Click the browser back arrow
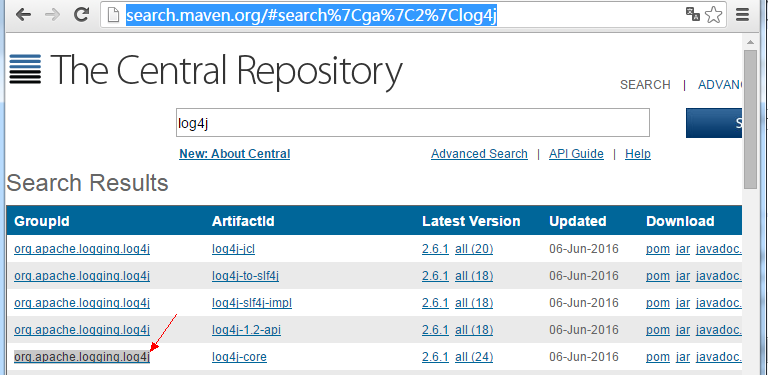The image size is (768, 375). pos(23,15)
